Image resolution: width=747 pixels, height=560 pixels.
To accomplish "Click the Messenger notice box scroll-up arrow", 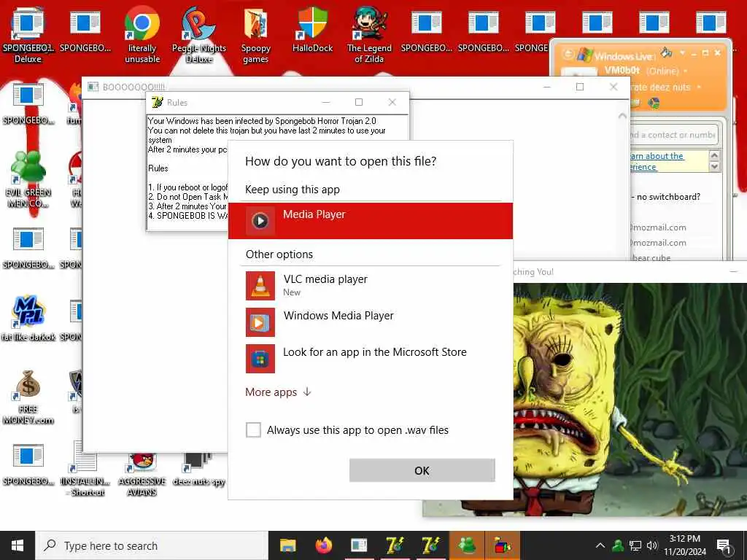I will [713, 155].
